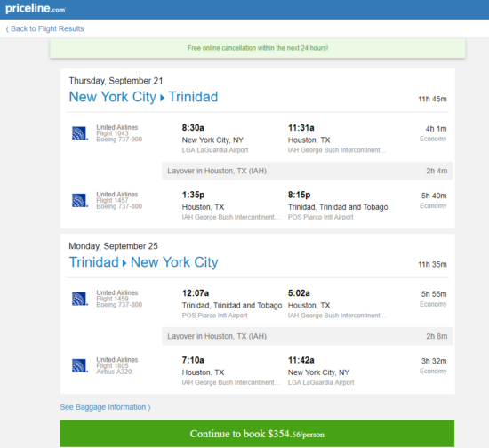Viewport: 489px width, 448px height.
Task: Click the priceline.com logo
Action: (36, 8)
